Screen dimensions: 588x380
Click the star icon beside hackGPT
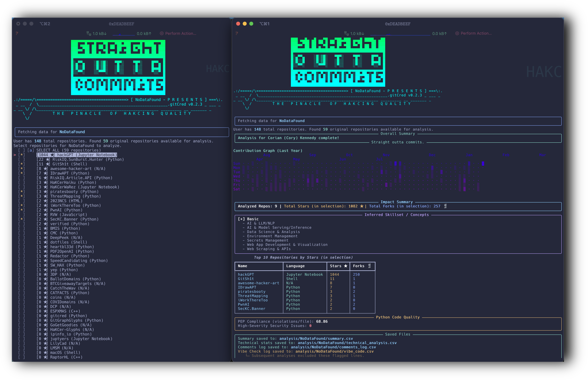(52, 155)
